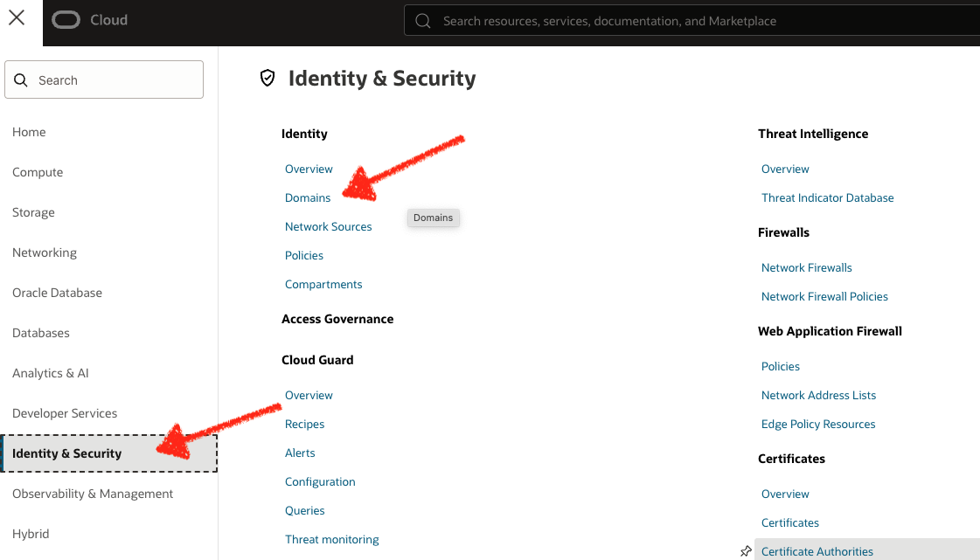Open the Overview link under Threat Intelligence
Screen dimensions: 980x560
point(785,169)
